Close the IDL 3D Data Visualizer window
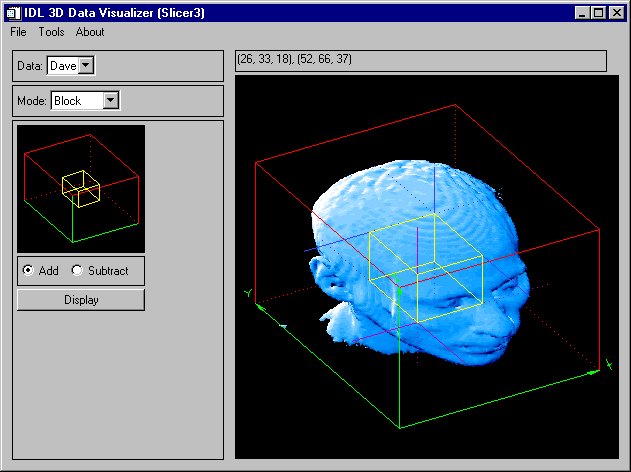Image resolution: width=631 pixels, height=472 pixels. 617,12
